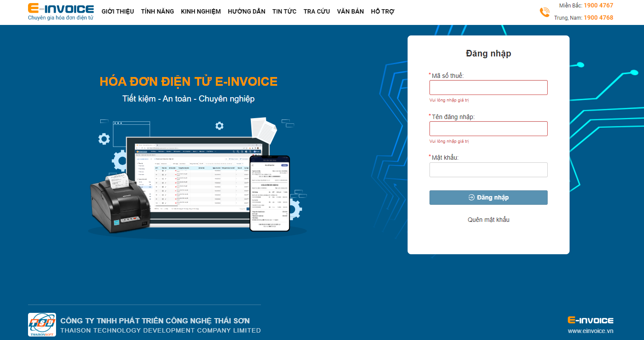The image size is (644, 340).
Task: Open the HỖ TRỢ menu
Action: pyautogui.click(x=383, y=11)
